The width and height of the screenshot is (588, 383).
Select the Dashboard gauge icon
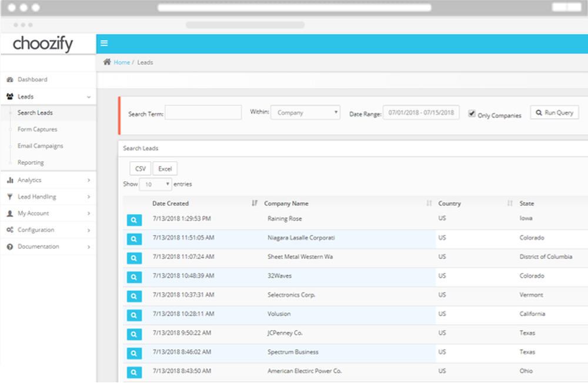[9, 79]
